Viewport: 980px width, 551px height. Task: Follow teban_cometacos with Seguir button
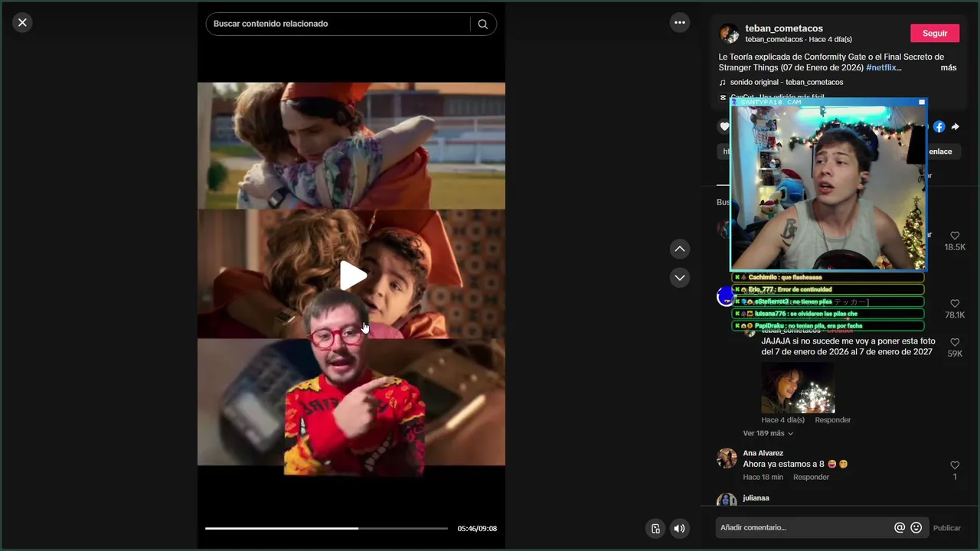[935, 33]
